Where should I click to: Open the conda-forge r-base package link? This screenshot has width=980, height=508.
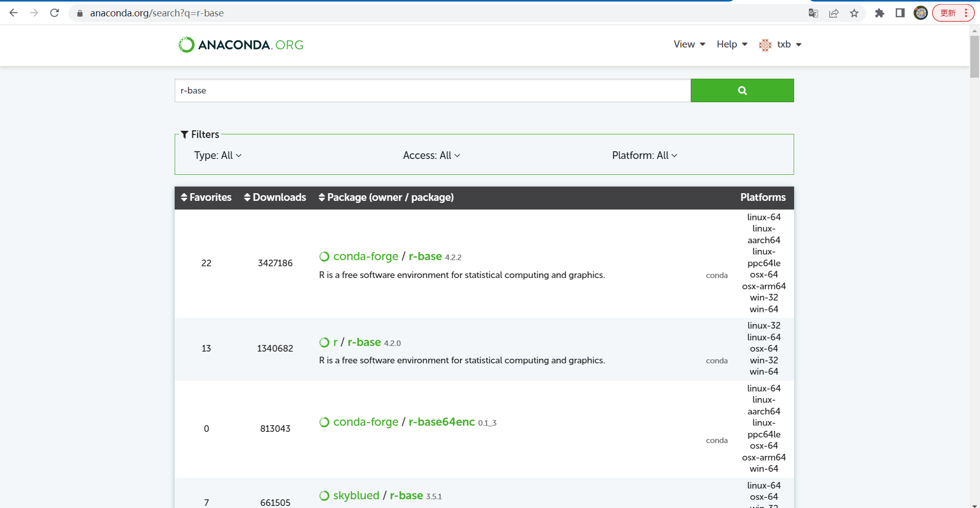pyautogui.click(x=425, y=257)
